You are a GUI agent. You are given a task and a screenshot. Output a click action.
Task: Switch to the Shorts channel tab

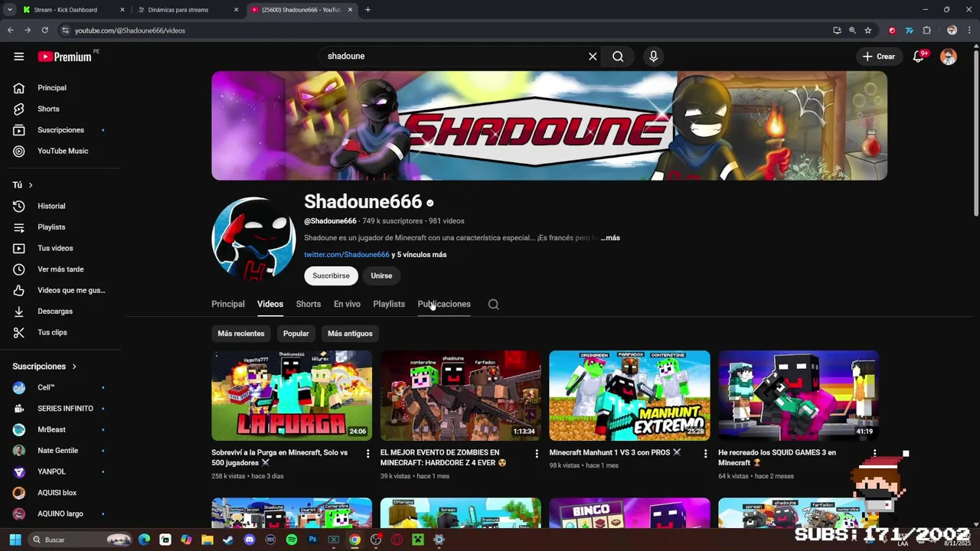[x=309, y=305]
